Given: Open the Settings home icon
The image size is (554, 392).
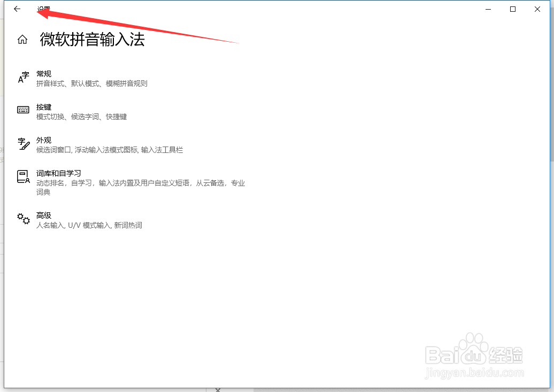Looking at the screenshot, I should (22, 39).
